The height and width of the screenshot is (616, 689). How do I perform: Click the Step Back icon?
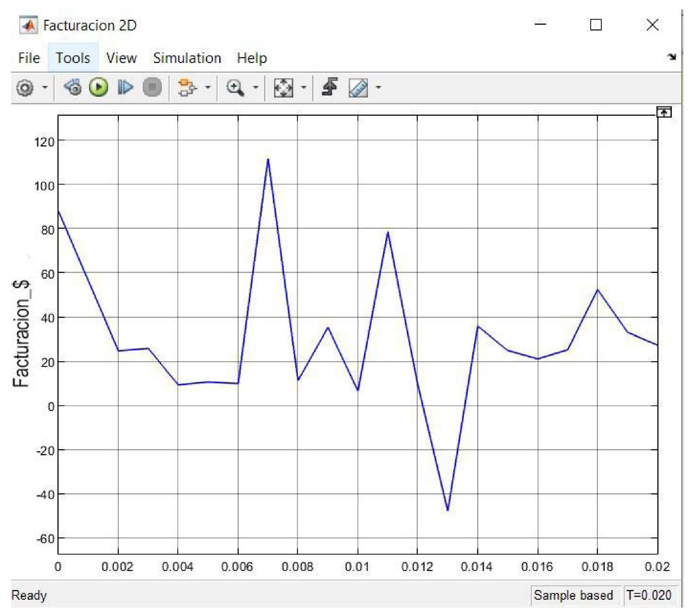73,87
